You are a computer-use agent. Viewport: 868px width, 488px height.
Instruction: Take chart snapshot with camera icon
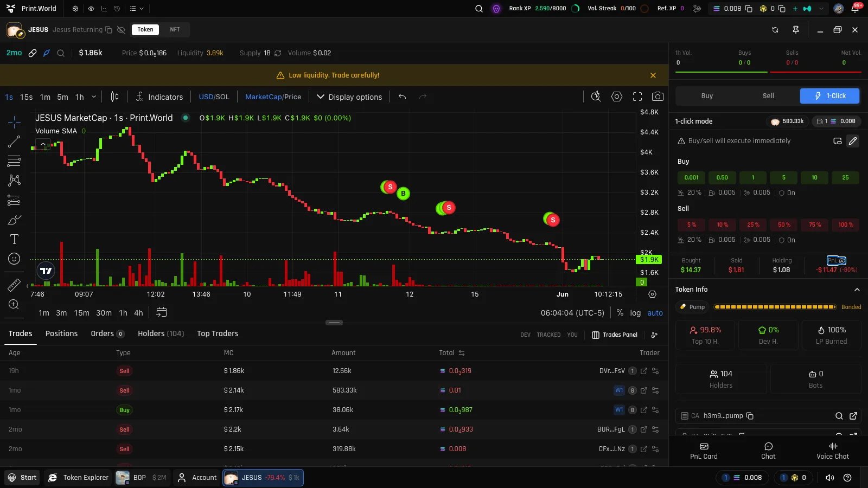click(658, 97)
